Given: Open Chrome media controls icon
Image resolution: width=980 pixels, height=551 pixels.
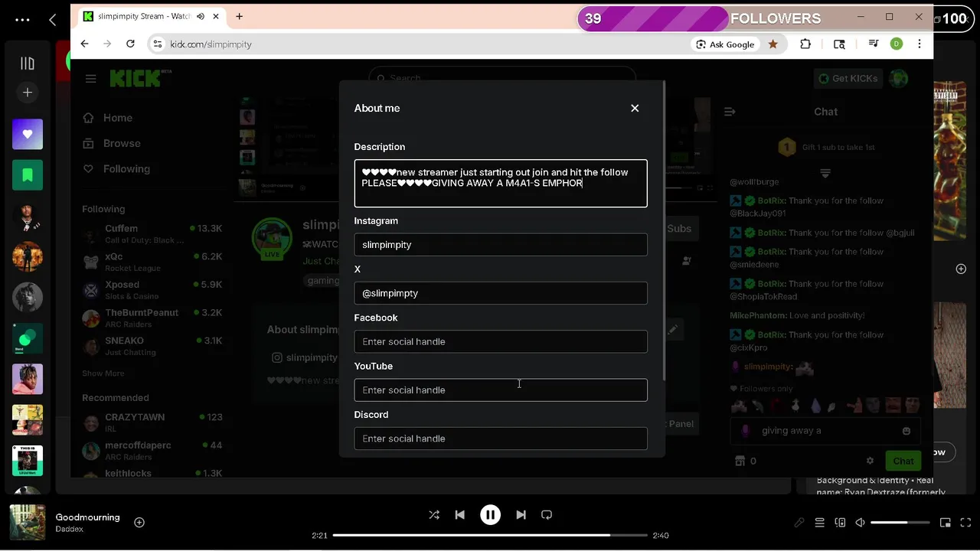Looking at the screenshot, I should pos(874,44).
